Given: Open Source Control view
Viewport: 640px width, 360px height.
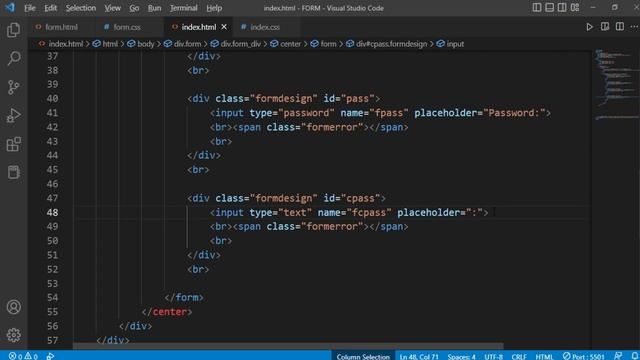Looking at the screenshot, I should [13, 87].
